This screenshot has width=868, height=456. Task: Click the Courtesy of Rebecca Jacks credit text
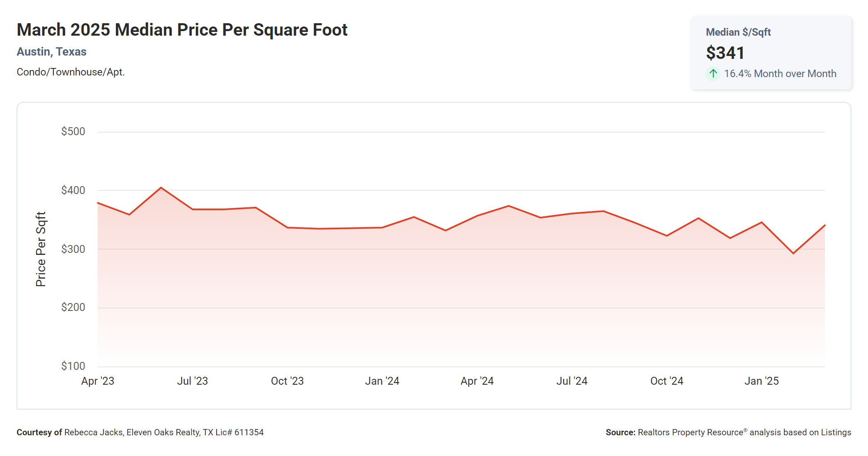140,432
